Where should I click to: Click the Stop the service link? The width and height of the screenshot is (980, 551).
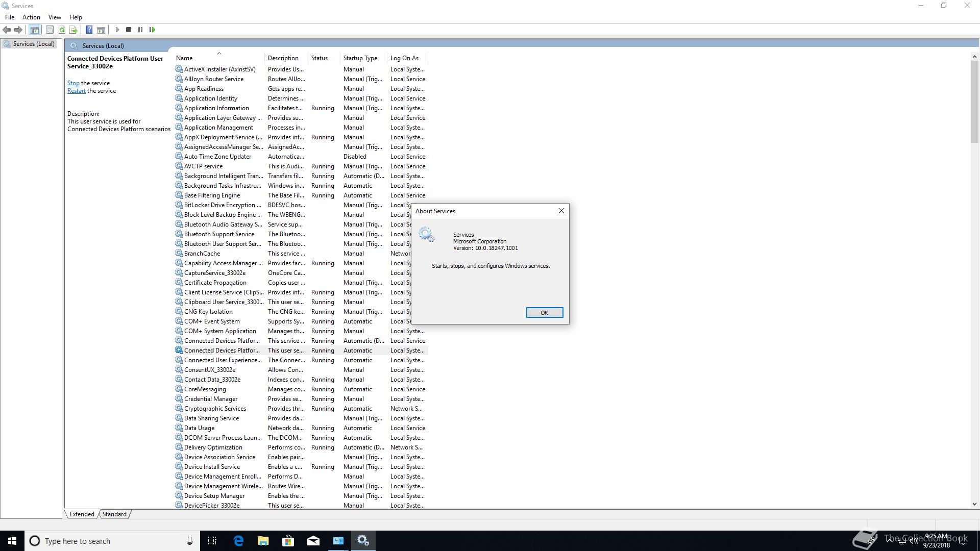click(73, 83)
